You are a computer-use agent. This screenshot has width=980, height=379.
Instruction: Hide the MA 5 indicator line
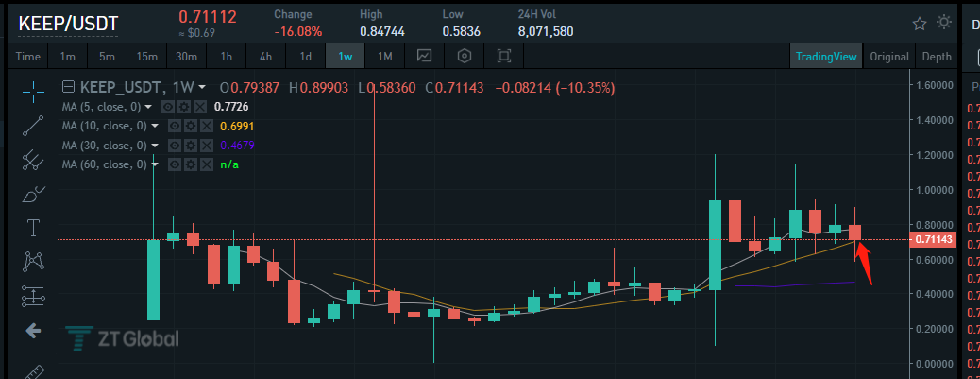[169, 107]
